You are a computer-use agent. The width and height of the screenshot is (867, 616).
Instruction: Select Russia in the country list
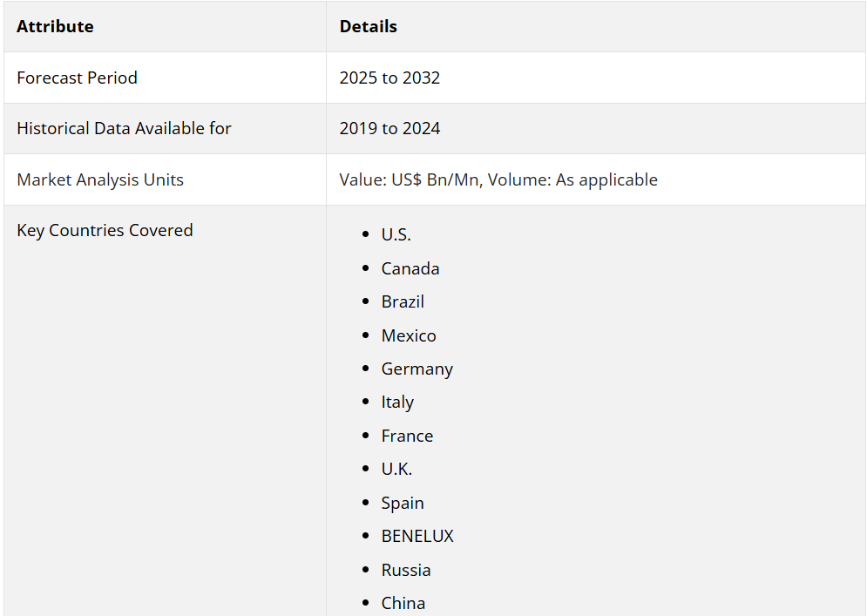tap(406, 570)
